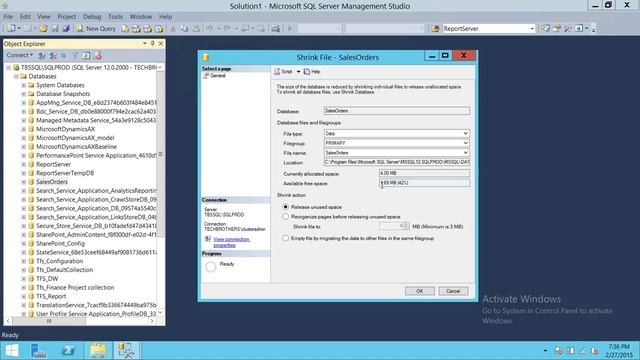Open the Debug menu

92,17
